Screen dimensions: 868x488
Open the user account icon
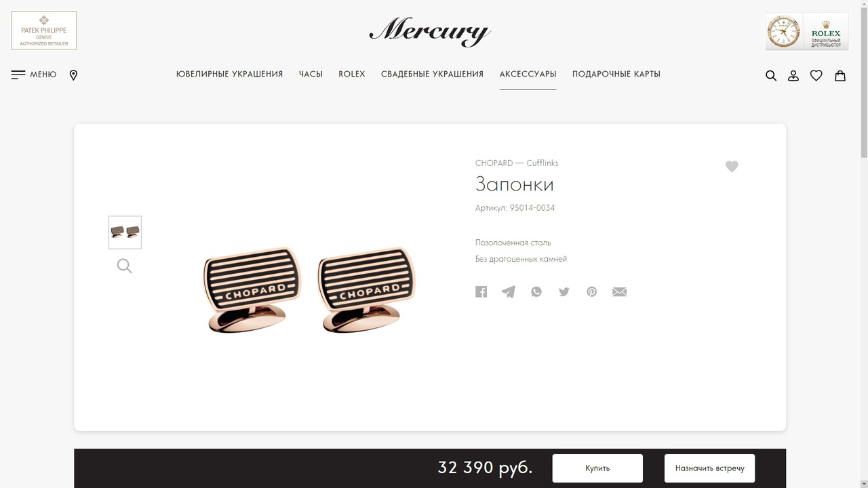[793, 75]
